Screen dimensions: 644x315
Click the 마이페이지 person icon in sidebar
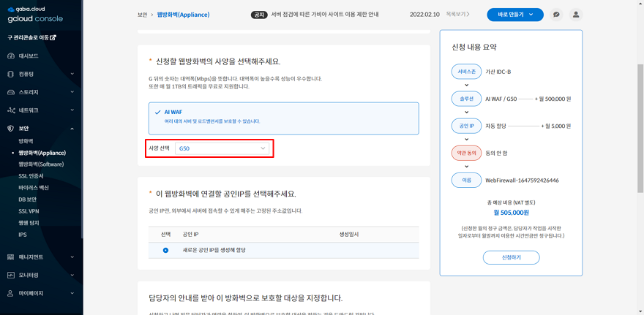click(11, 293)
